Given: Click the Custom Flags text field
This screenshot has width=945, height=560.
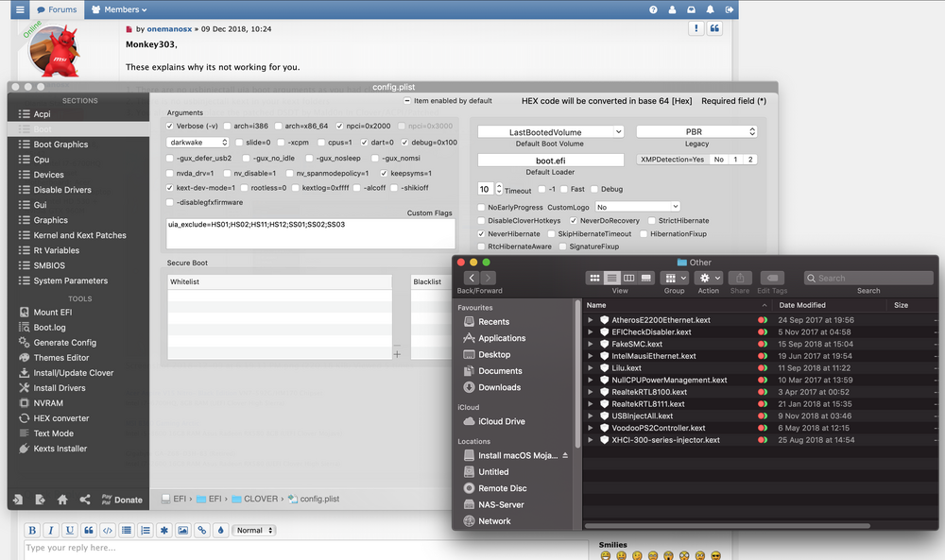Looking at the screenshot, I should (310, 233).
